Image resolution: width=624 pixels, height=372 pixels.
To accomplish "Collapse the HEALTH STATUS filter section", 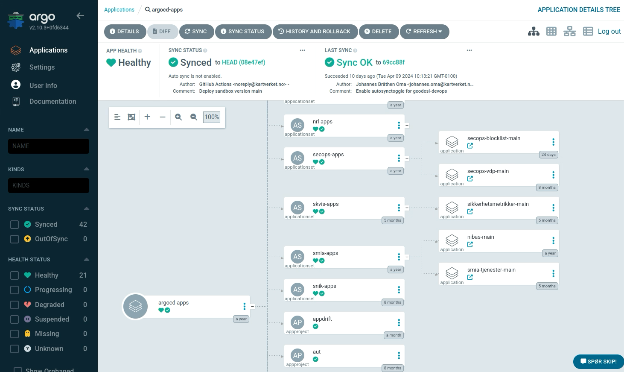I will [86, 259].
